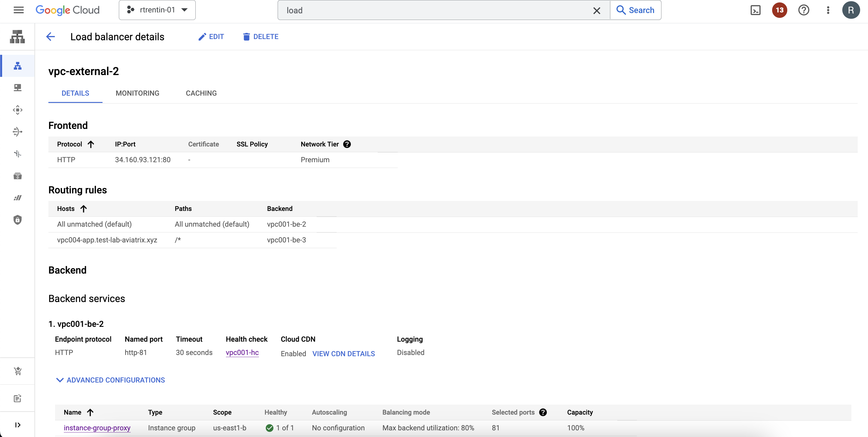Open notifications showing 13 items
This screenshot has height=437, width=868.
[779, 10]
